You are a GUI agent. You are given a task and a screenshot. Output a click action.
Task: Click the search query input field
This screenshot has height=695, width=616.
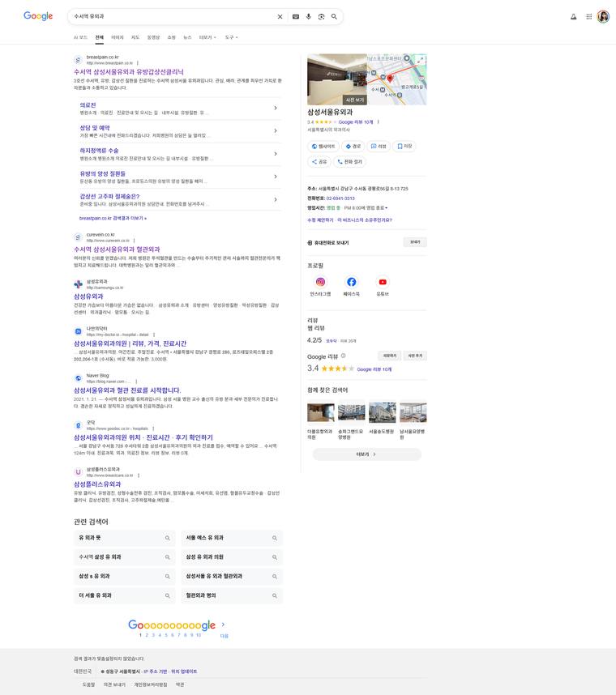click(x=173, y=16)
